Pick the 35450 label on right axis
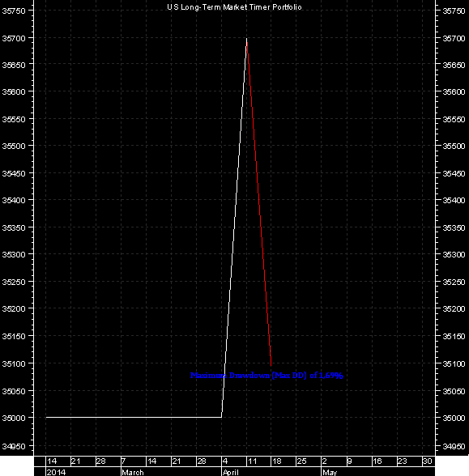 click(454, 173)
